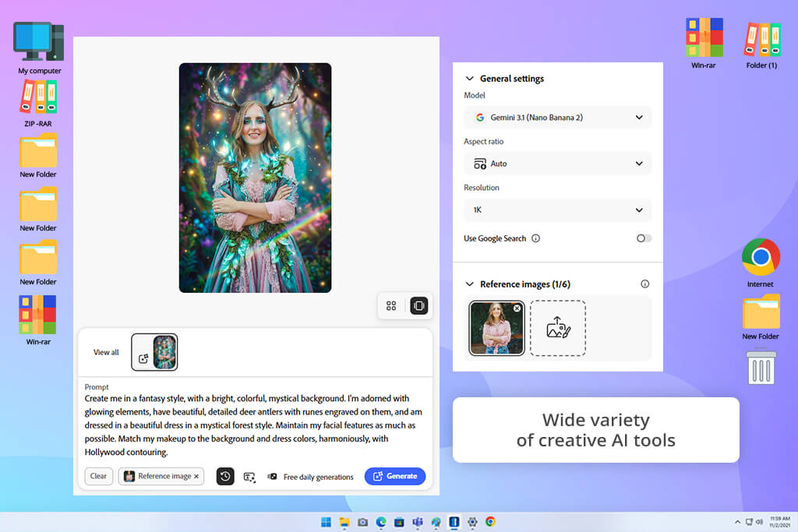Open the Windows Start menu

[327, 522]
